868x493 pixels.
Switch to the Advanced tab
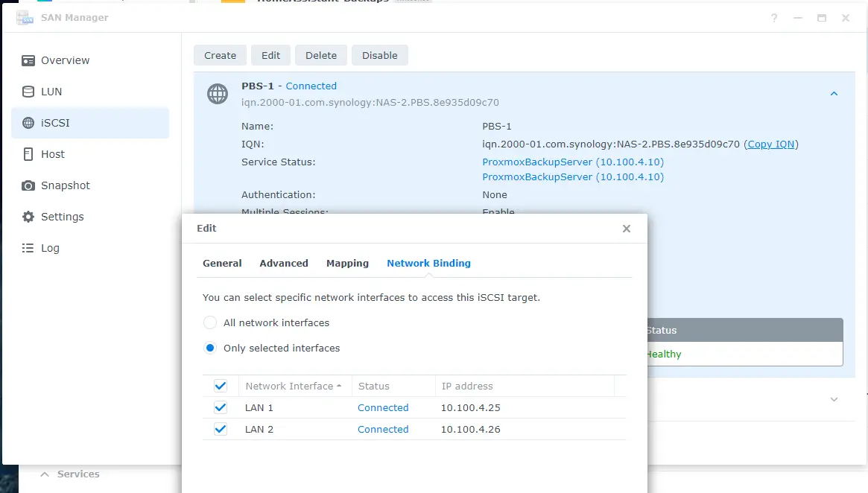tap(284, 263)
